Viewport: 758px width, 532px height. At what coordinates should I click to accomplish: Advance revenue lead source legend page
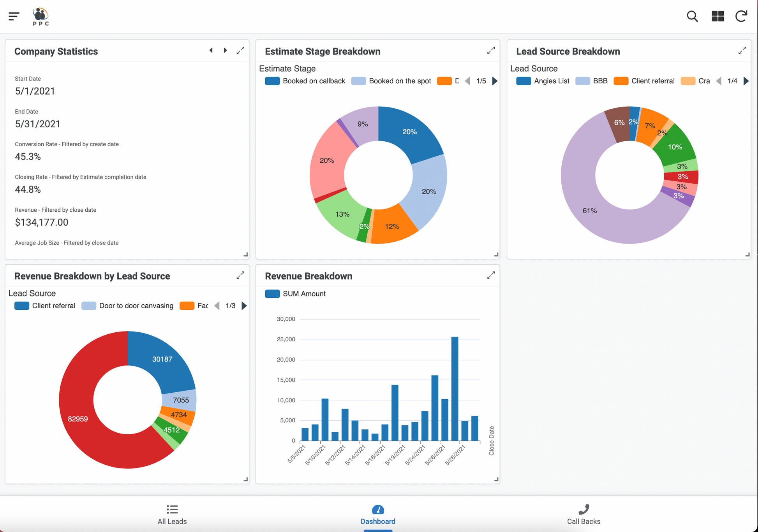coord(244,306)
